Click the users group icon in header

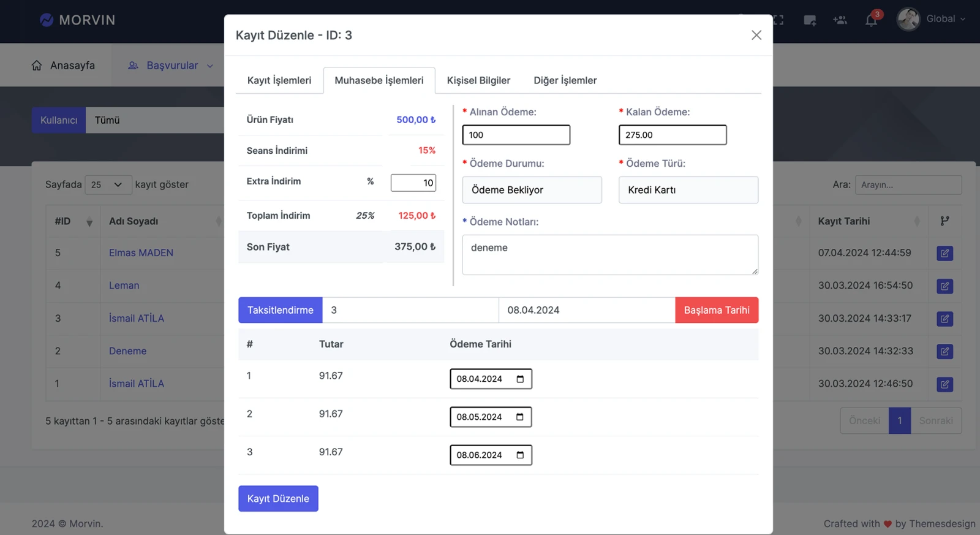[x=840, y=20]
